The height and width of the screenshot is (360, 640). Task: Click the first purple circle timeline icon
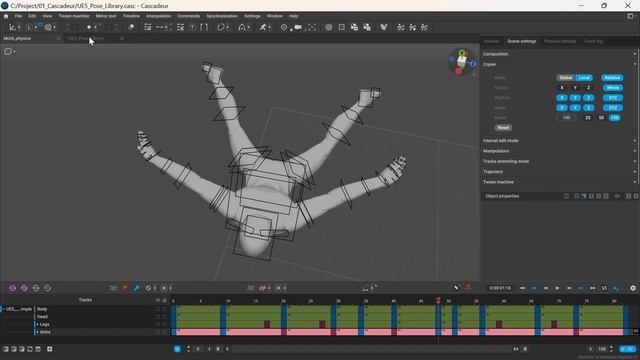[x=13, y=288]
